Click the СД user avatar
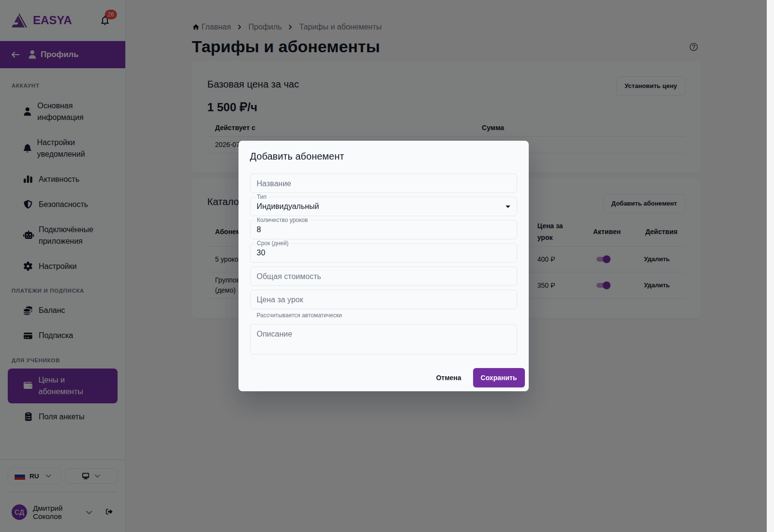774x532 pixels. click(19, 512)
